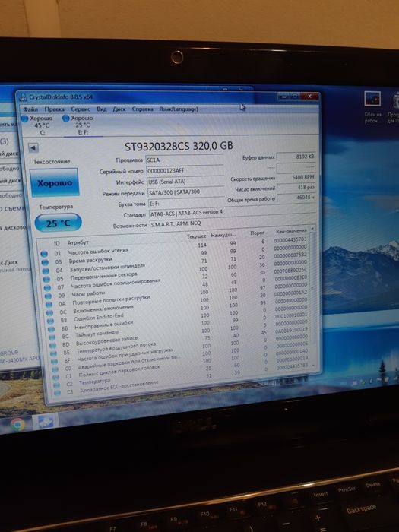Click the SMART list scroll-up arrow
The image size is (399, 532).
[312, 230]
